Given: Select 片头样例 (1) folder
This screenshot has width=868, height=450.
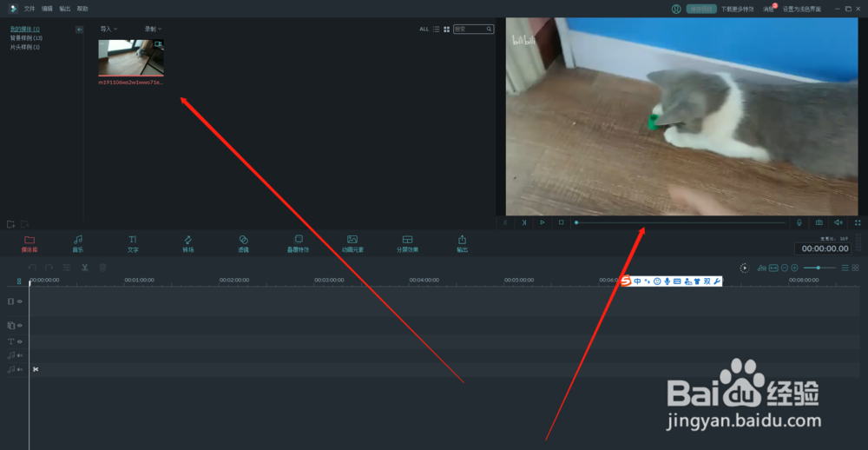Looking at the screenshot, I should [x=25, y=48].
